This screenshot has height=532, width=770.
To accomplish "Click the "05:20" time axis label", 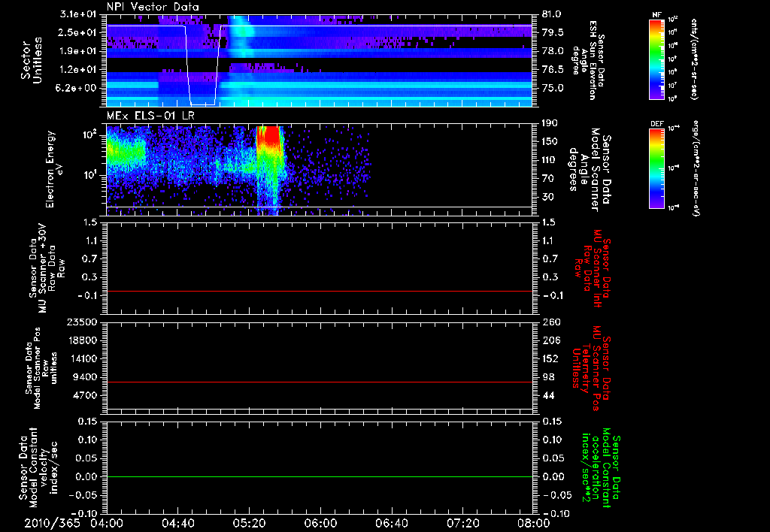I will point(249,523).
